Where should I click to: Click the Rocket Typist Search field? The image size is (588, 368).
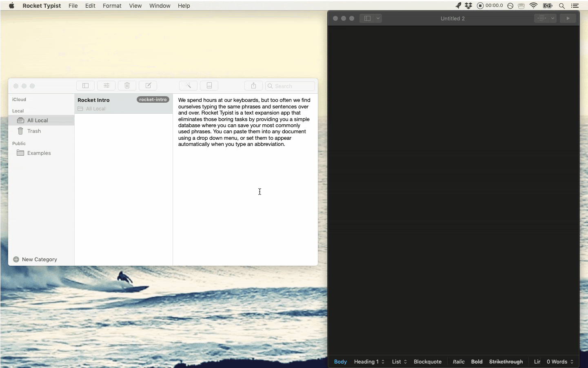(x=290, y=86)
